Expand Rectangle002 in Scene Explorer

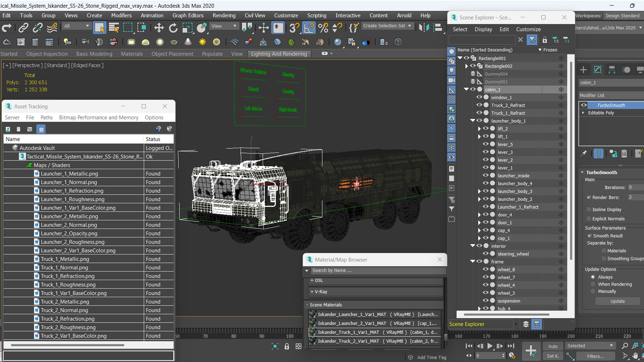pyautogui.click(x=466, y=66)
